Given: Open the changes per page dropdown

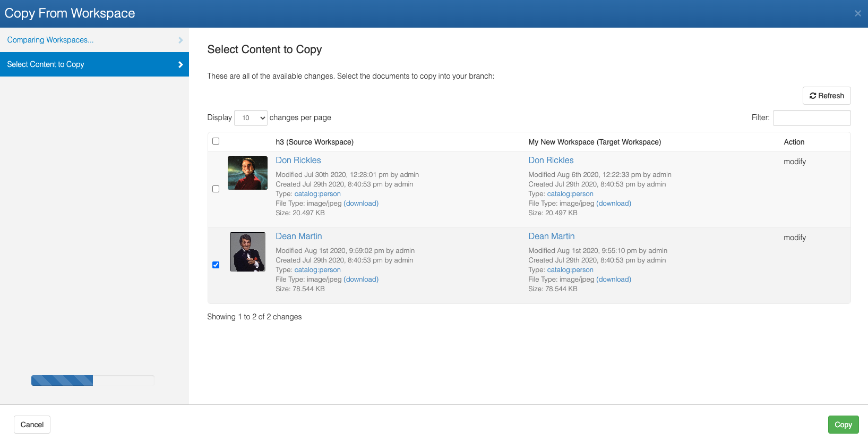Looking at the screenshot, I should [x=251, y=118].
